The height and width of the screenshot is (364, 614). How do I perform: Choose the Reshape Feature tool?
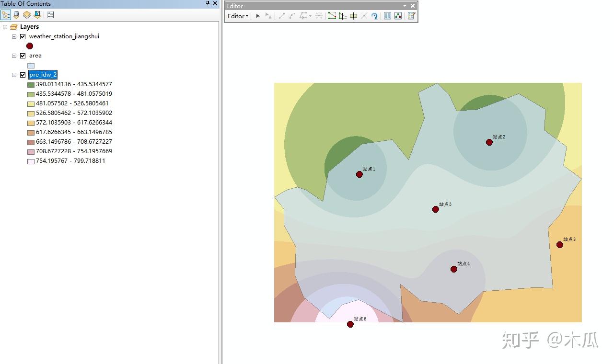click(x=342, y=16)
